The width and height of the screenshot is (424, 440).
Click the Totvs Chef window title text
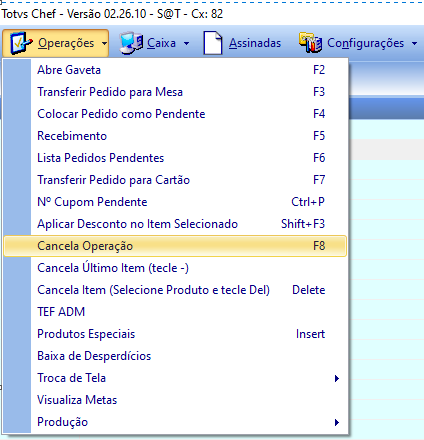112,14
